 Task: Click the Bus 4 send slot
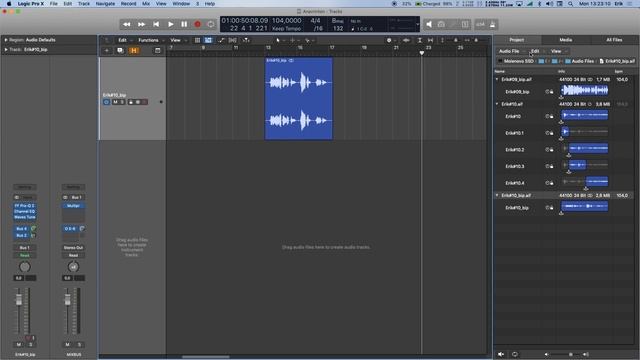pos(22,229)
